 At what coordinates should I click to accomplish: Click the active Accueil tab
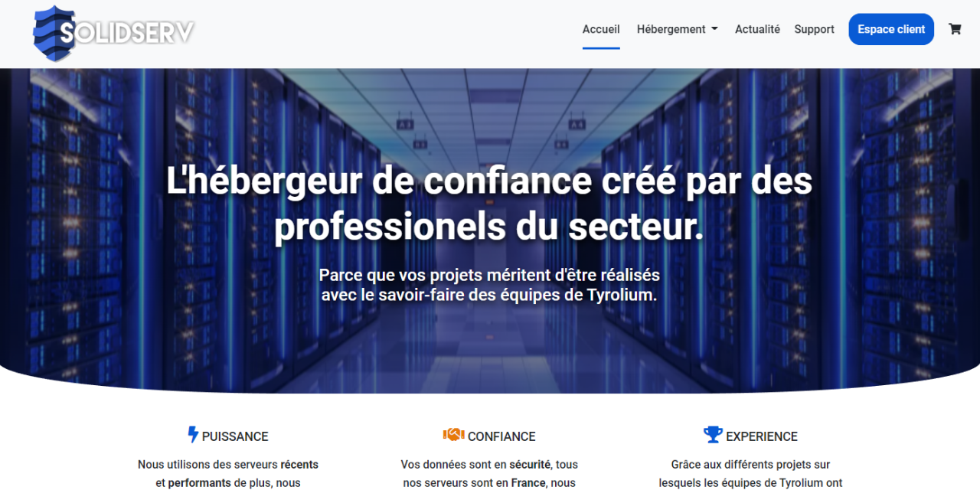pos(601,29)
